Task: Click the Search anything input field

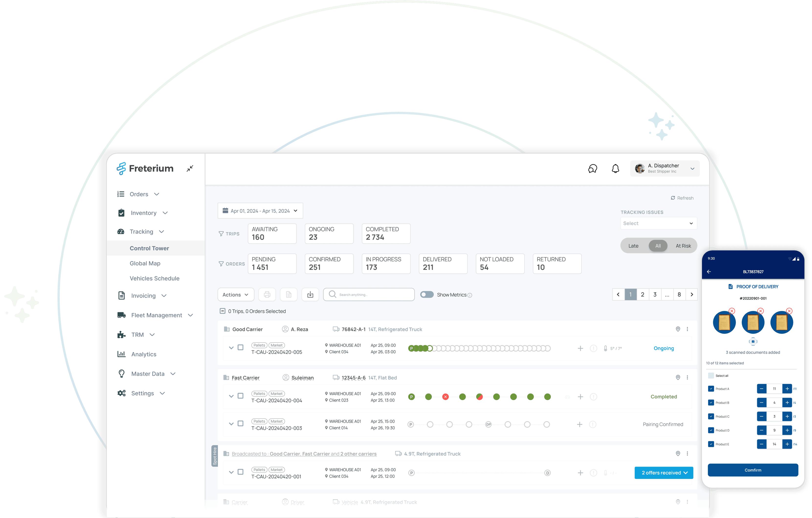Action: point(373,294)
